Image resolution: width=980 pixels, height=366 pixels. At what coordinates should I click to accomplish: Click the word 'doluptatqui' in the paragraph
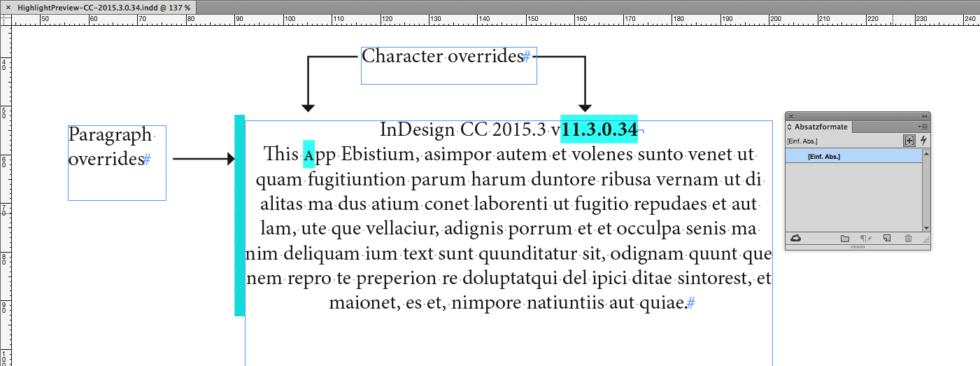pos(509,279)
